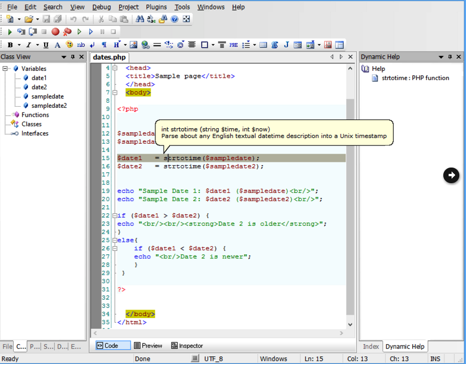Screen dimensions: 467x365
Task: Collapse the else block fold at line 25
Action: point(114,240)
